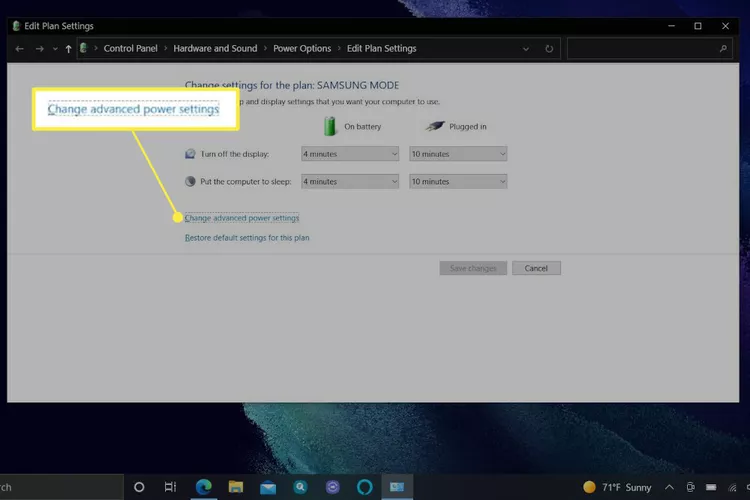Click the Edit Plan Settings title icon
750x500 pixels.
click(x=16, y=26)
